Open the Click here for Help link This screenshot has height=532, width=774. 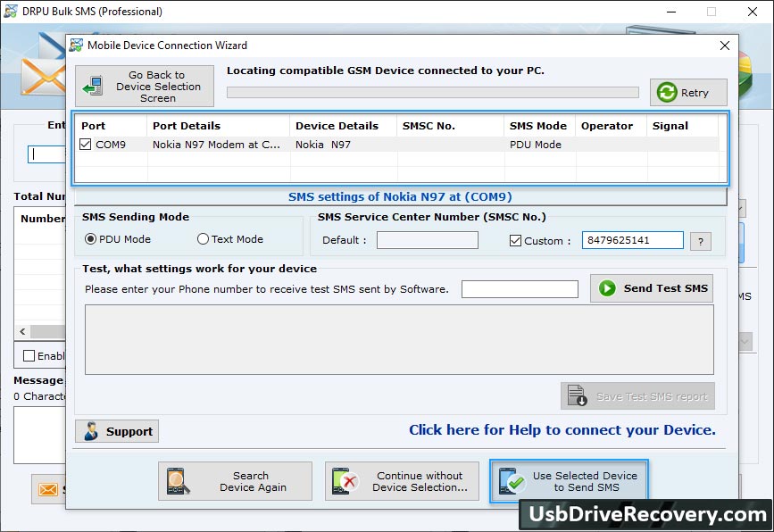coord(562,430)
